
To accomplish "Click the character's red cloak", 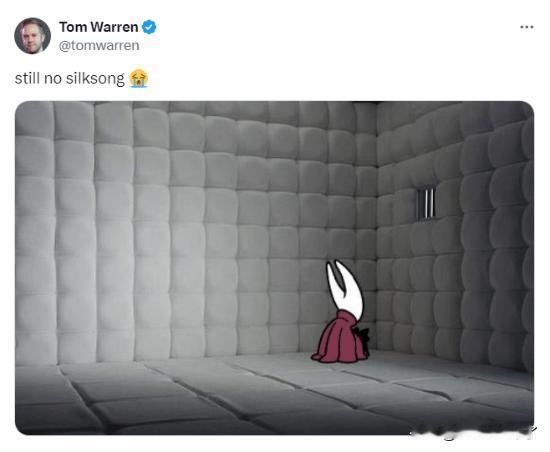I will point(338,338).
